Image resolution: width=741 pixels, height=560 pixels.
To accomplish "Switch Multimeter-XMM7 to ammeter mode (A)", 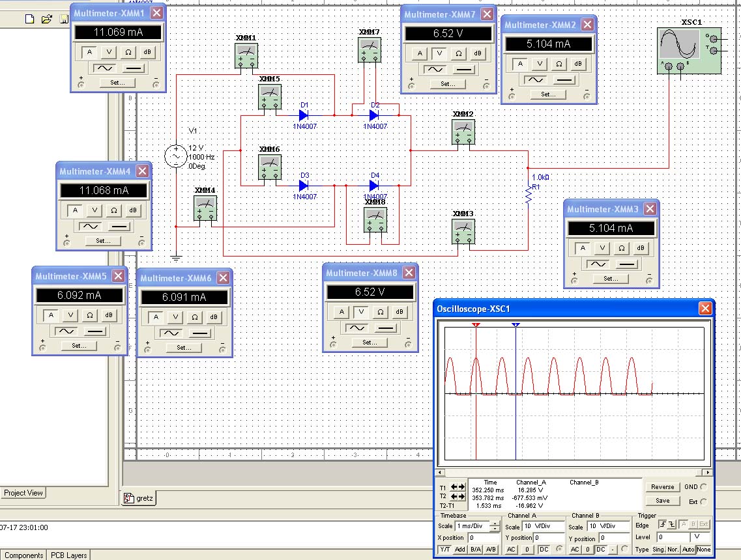I will tap(420, 53).
